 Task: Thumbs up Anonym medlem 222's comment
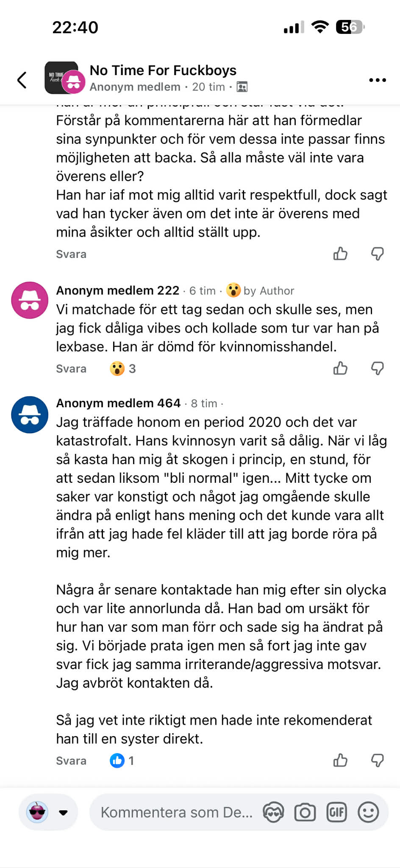tap(340, 368)
